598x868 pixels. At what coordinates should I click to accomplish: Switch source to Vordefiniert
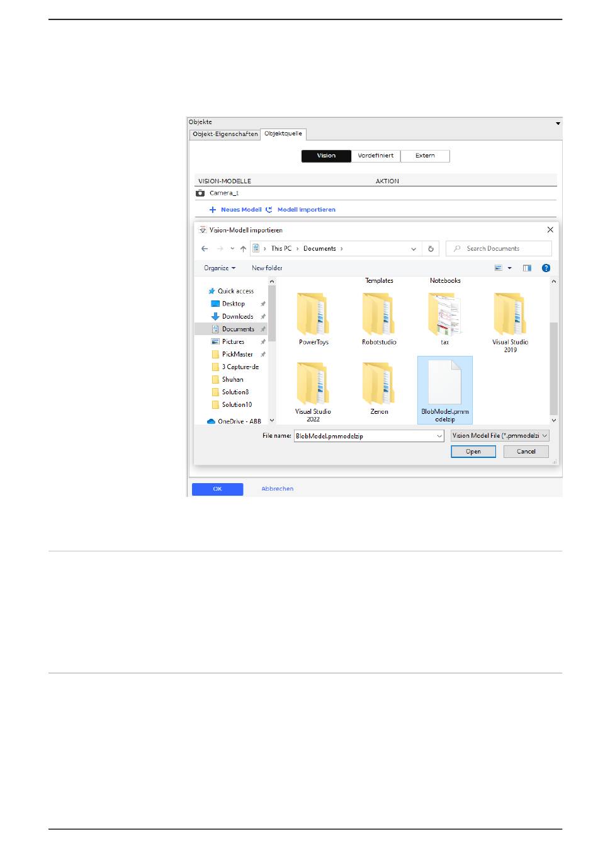(375, 156)
